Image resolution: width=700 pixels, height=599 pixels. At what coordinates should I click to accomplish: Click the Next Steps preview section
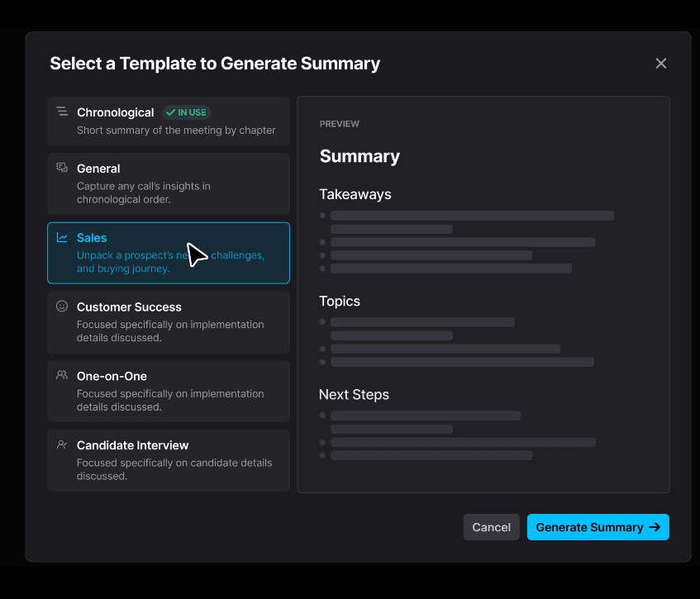pyautogui.click(x=354, y=395)
